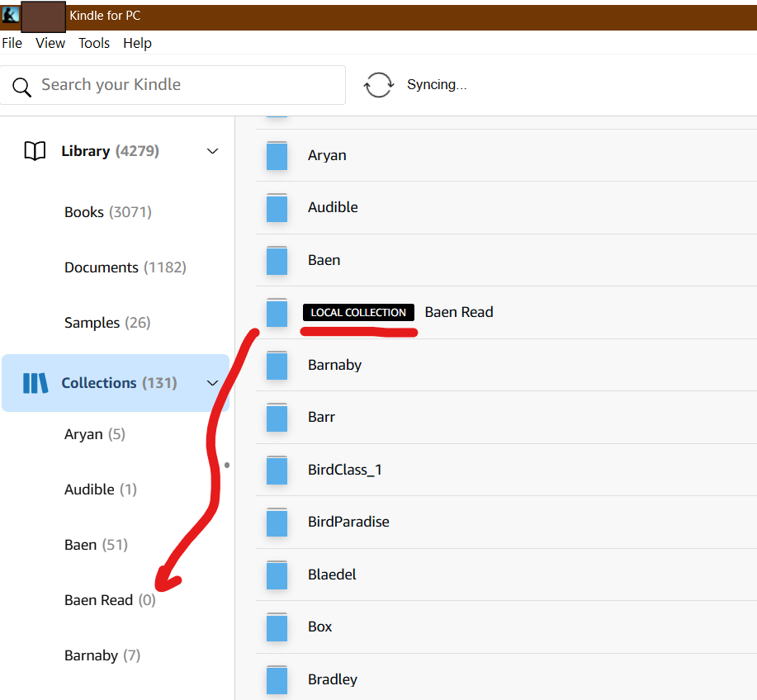Select Collections (131) in sidebar
Image resolution: width=757 pixels, height=700 pixels.
(116, 383)
